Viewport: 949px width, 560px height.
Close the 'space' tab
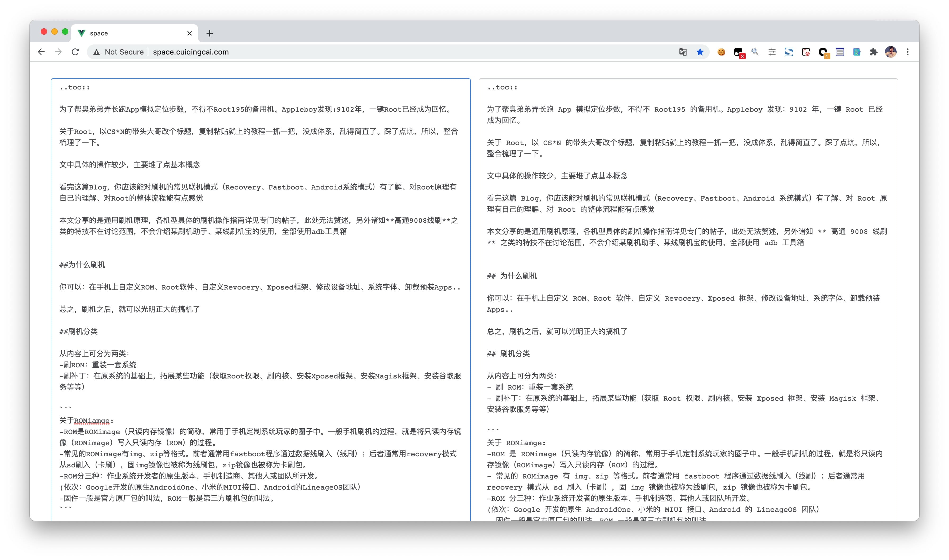click(190, 33)
